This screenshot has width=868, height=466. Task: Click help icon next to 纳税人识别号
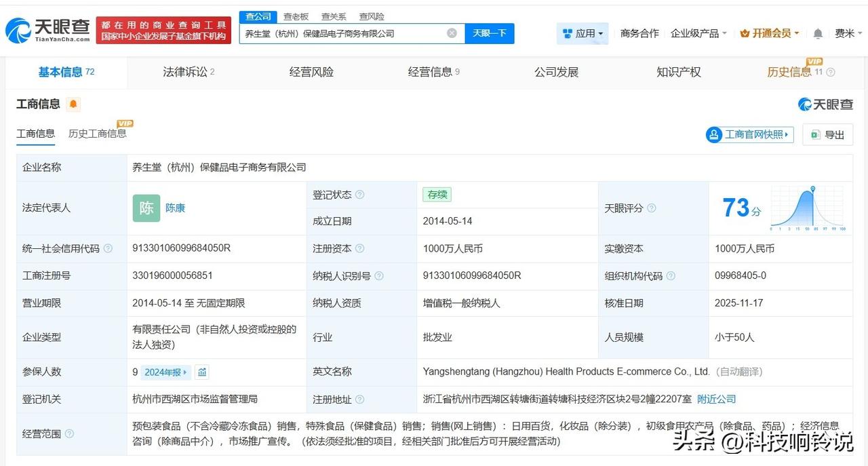click(x=378, y=276)
